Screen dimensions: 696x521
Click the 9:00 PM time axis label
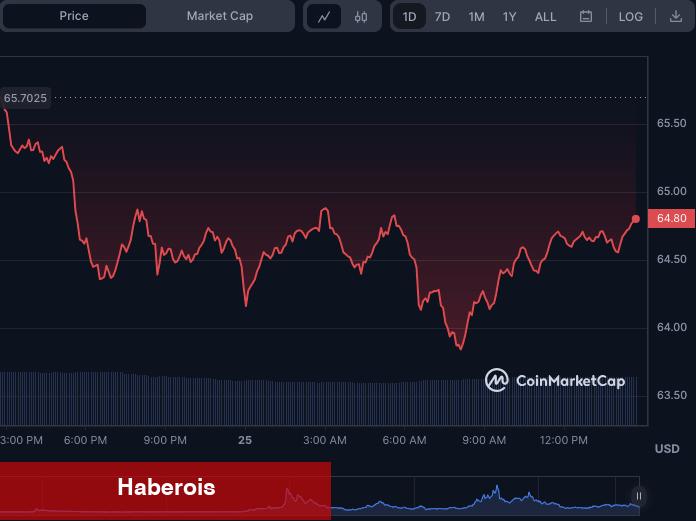pyautogui.click(x=165, y=440)
